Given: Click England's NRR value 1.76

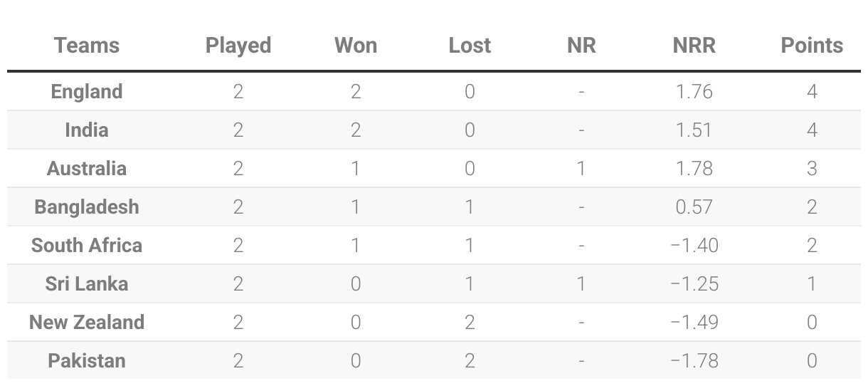Looking at the screenshot, I should point(694,92).
